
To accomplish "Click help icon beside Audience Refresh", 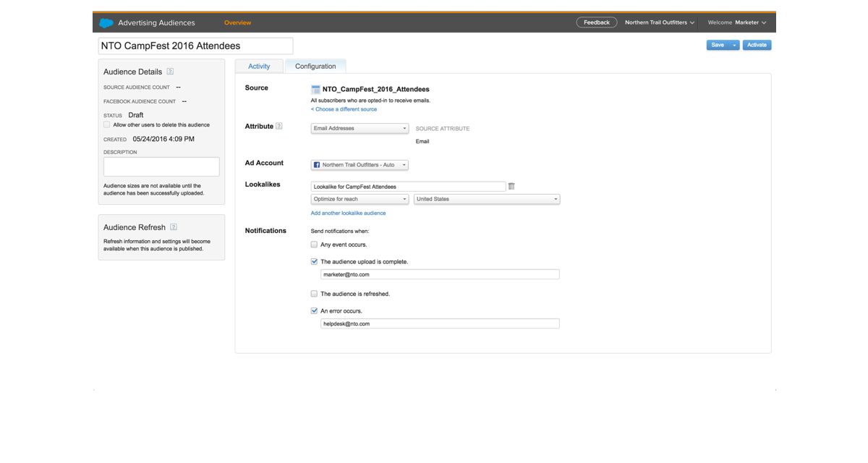I will pos(174,227).
